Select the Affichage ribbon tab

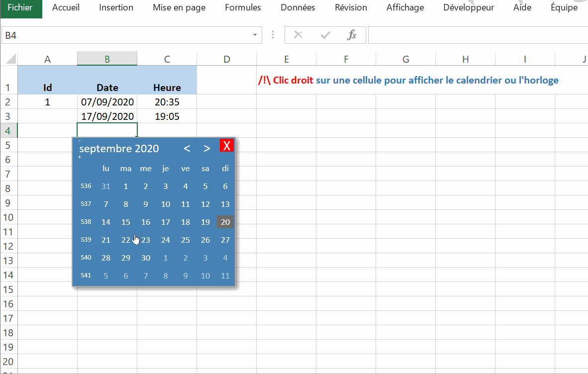[405, 7]
